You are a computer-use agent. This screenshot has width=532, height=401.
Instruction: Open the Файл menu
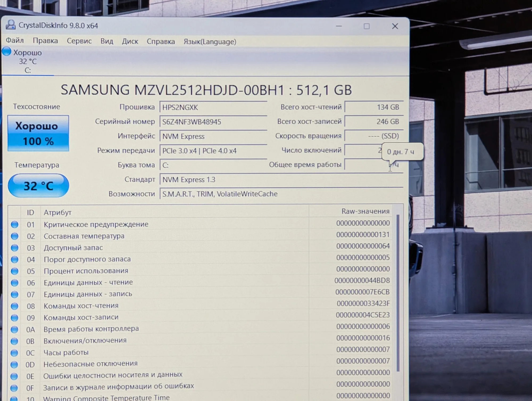click(x=15, y=41)
